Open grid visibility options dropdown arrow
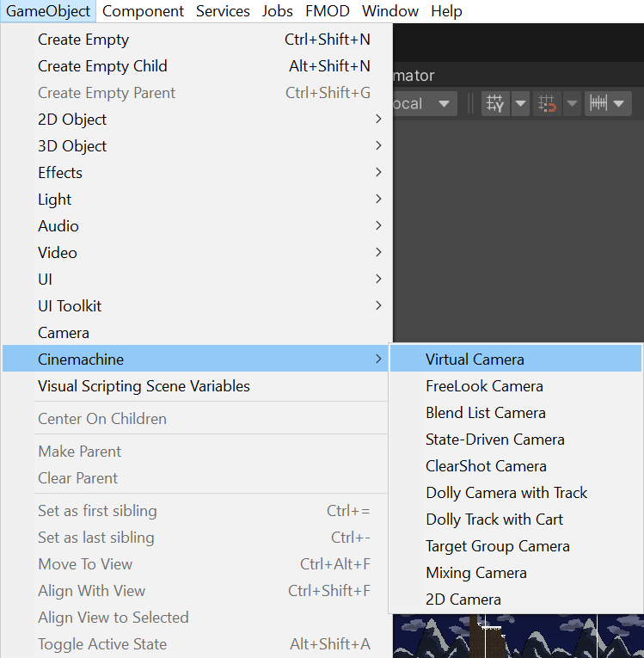This screenshot has width=644, height=658. tap(520, 104)
